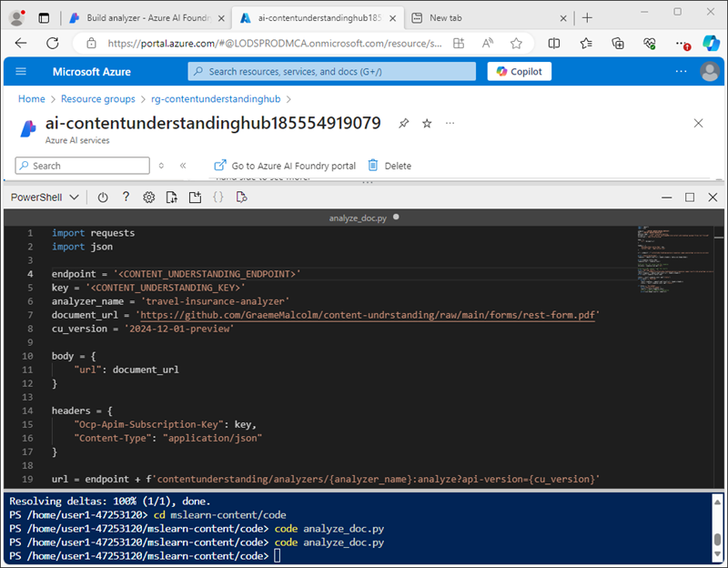Image resolution: width=728 pixels, height=568 pixels.
Task: Minimize the Cloud Shell pane
Action: click(x=667, y=198)
